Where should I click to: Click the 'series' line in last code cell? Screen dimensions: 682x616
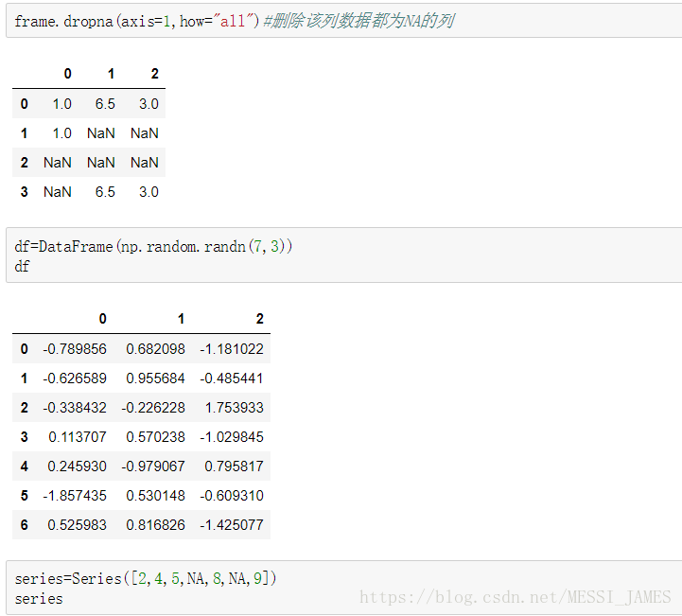click(39, 599)
